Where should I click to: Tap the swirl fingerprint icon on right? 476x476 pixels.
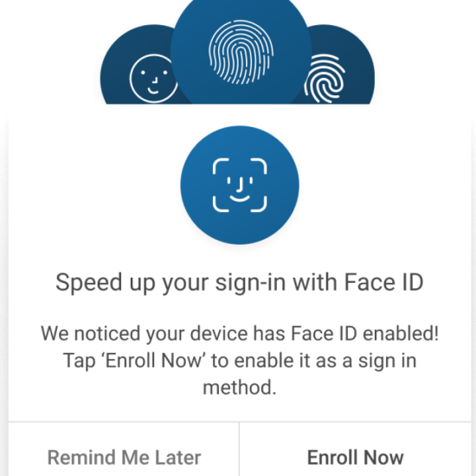325,80
